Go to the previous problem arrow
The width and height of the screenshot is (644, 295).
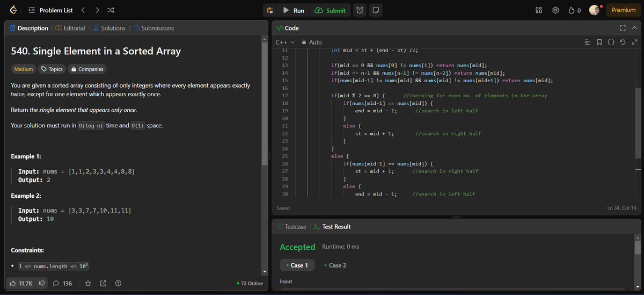[x=83, y=10]
